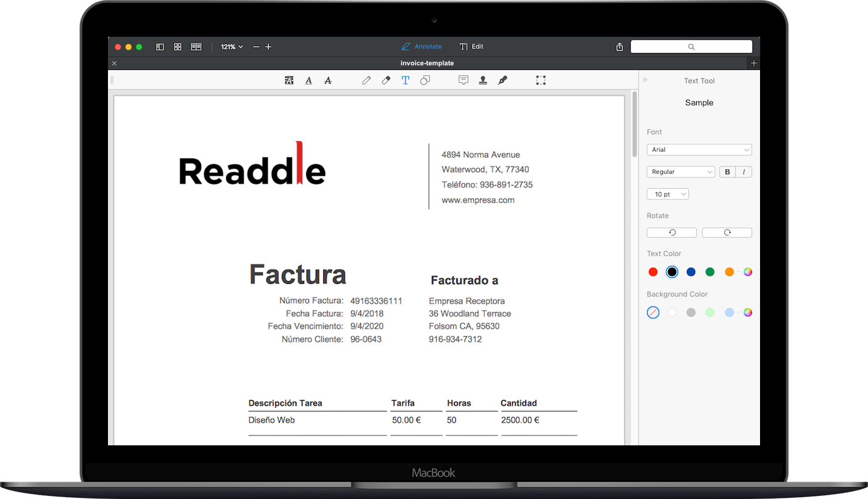Screen dimensions: 868x499
Task: Select the Eraser tool
Action: click(386, 80)
